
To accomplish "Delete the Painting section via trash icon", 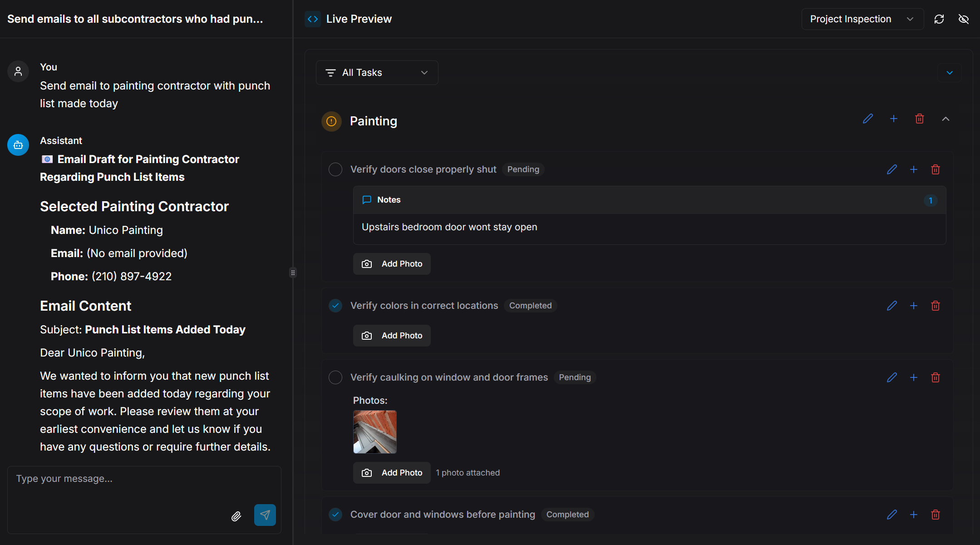I will tap(920, 119).
